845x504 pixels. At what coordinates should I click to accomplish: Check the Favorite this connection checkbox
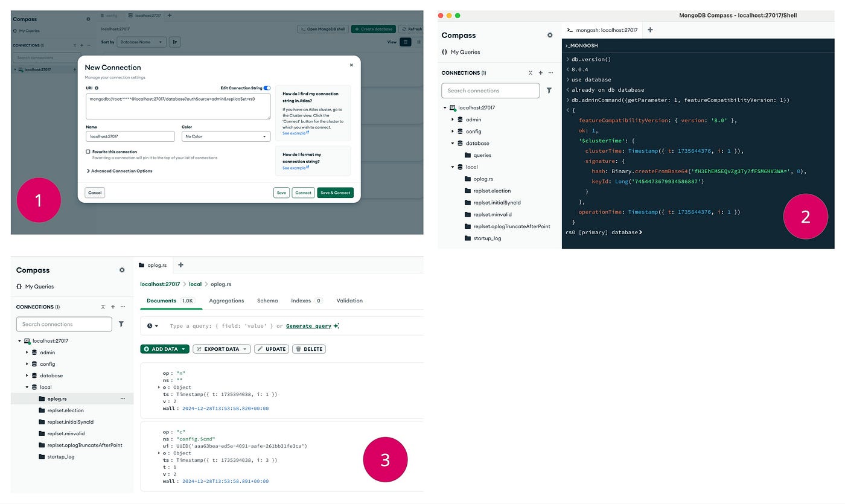click(x=88, y=152)
